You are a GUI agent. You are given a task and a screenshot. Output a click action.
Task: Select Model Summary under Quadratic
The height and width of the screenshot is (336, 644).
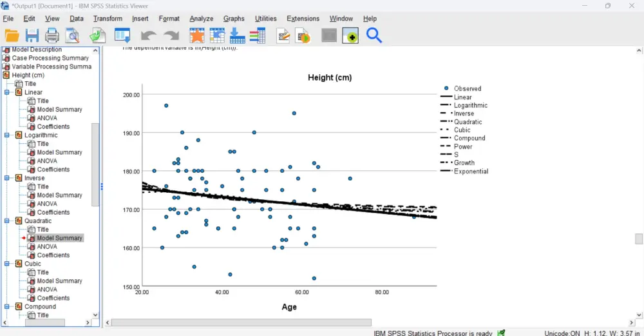coord(59,238)
